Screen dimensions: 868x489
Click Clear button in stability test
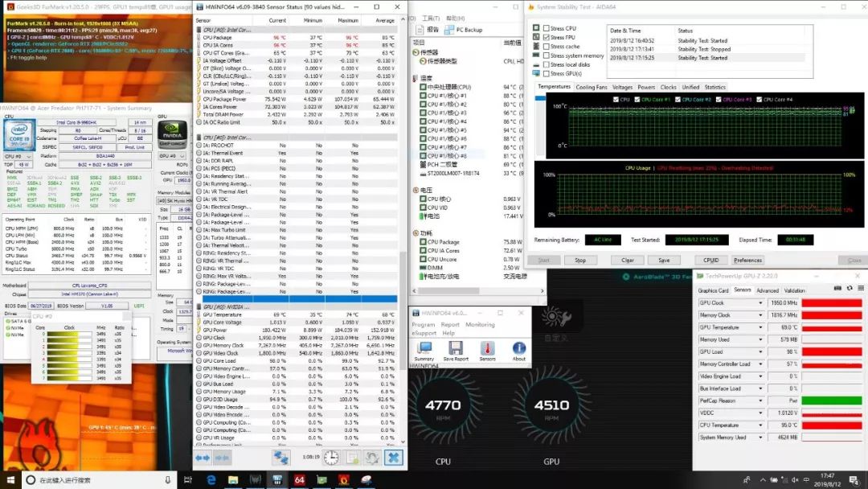627,260
